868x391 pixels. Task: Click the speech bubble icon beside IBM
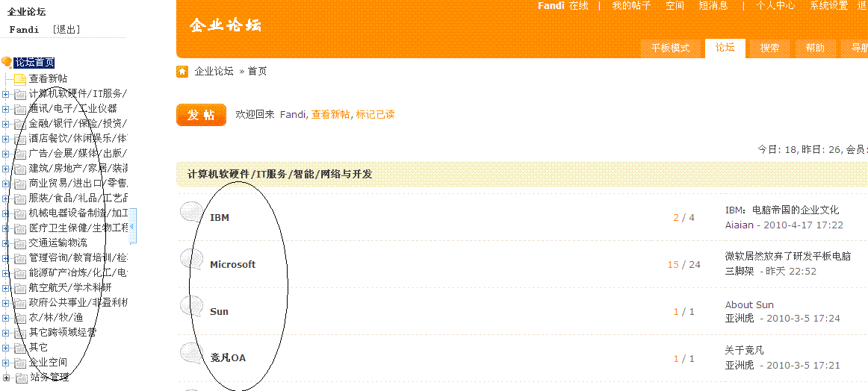tap(192, 213)
